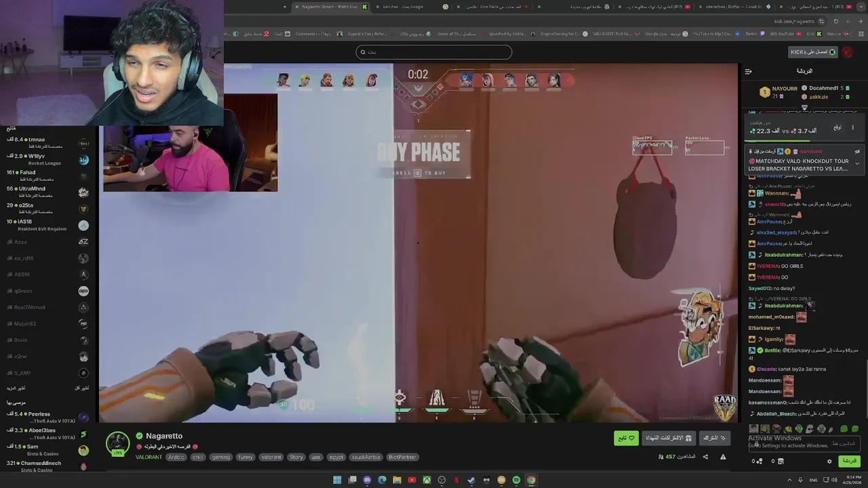Open Peerless recommended channel
This screenshot has height=488, width=868.
47,417
